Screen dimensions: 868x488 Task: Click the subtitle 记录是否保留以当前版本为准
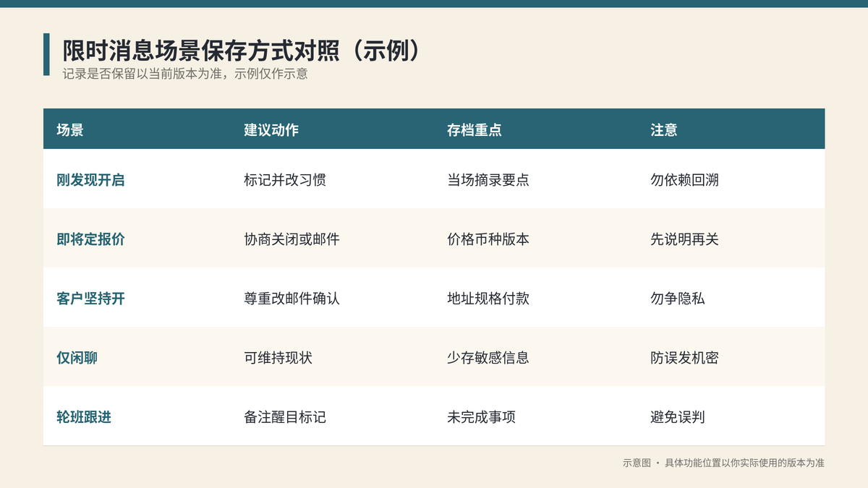click(144, 74)
